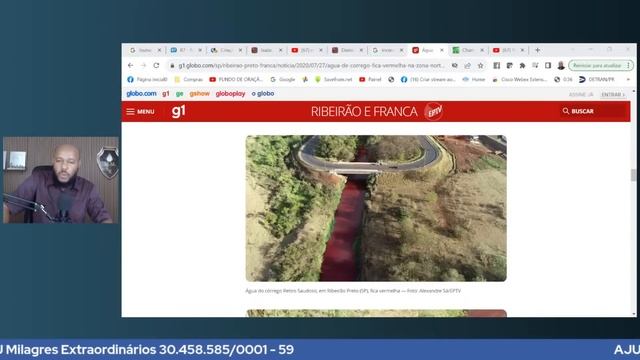Open the ge sports link
Image resolution: width=640 pixels, height=360 pixels.
tap(179, 94)
